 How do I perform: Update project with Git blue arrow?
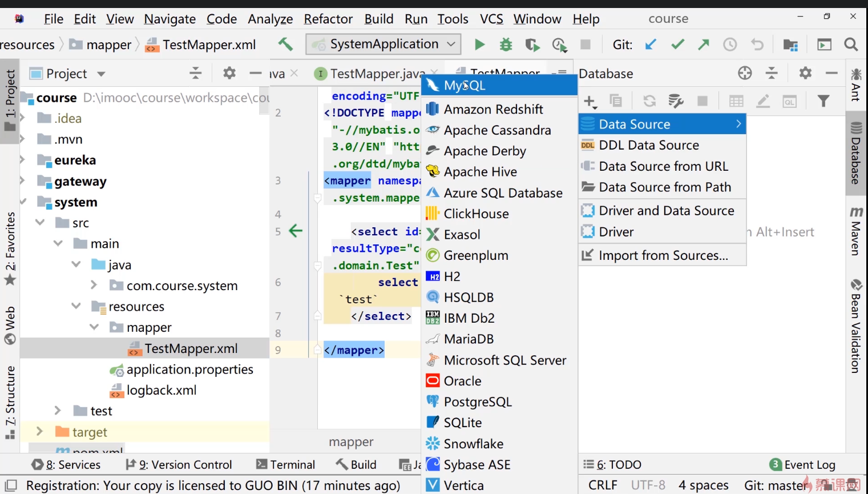pos(651,44)
